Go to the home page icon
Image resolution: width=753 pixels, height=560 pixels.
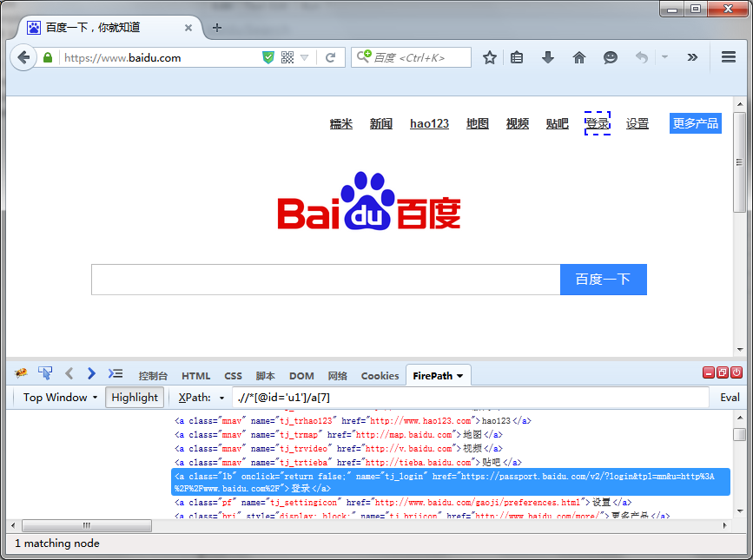point(579,57)
